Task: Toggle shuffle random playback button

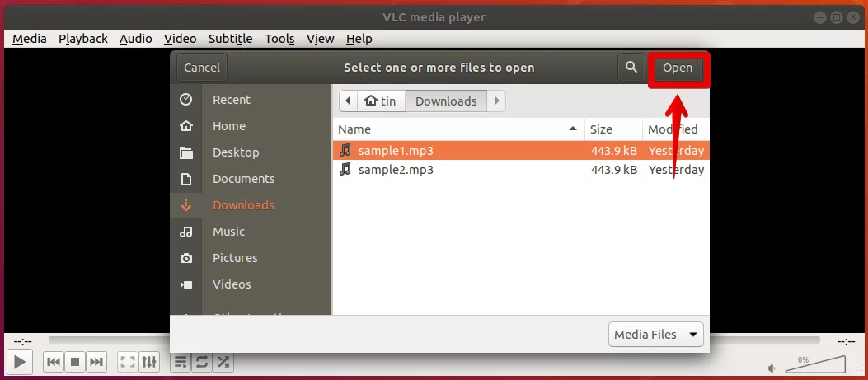Action: click(x=223, y=362)
